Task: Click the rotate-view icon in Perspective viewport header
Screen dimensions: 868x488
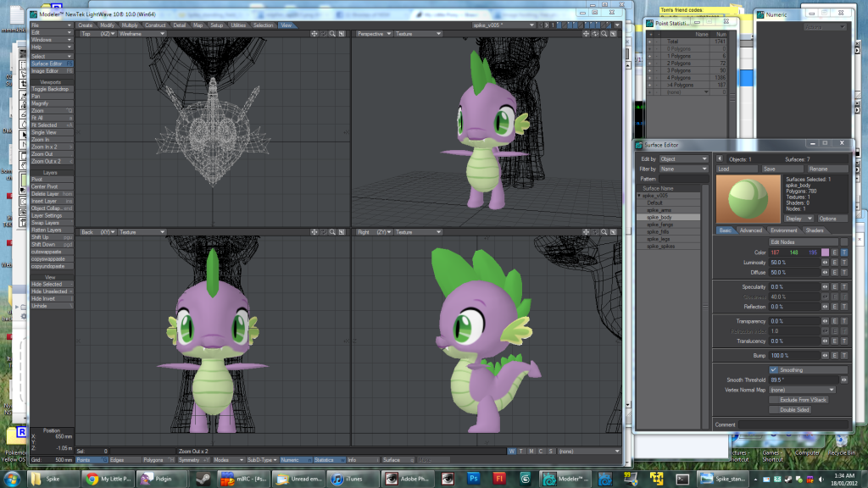Action: (595, 34)
